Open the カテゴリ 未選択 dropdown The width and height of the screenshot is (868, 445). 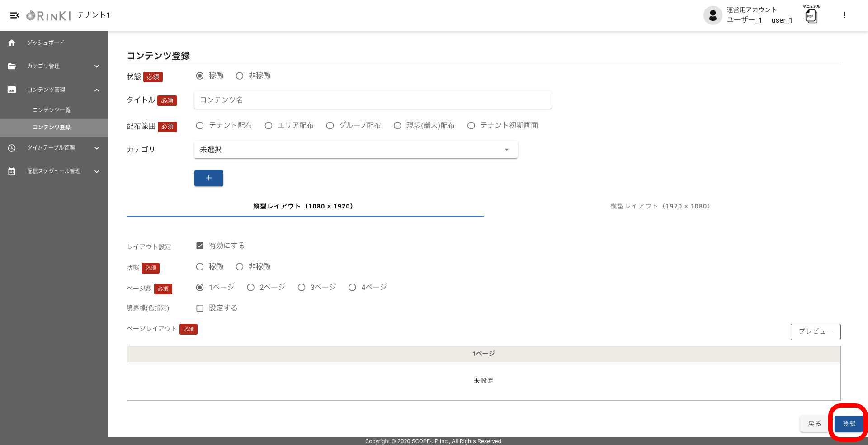pyautogui.click(x=355, y=150)
